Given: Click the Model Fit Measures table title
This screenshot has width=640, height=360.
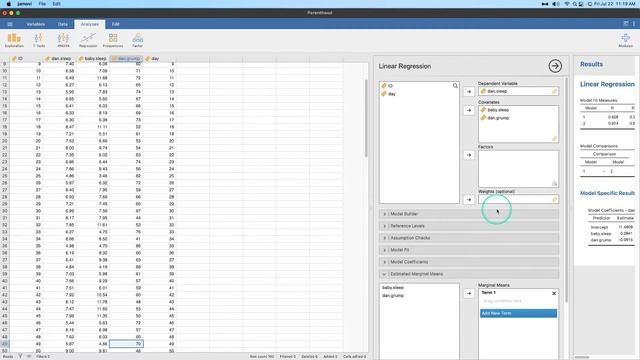Looking at the screenshot, I should pyautogui.click(x=598, y=100).
